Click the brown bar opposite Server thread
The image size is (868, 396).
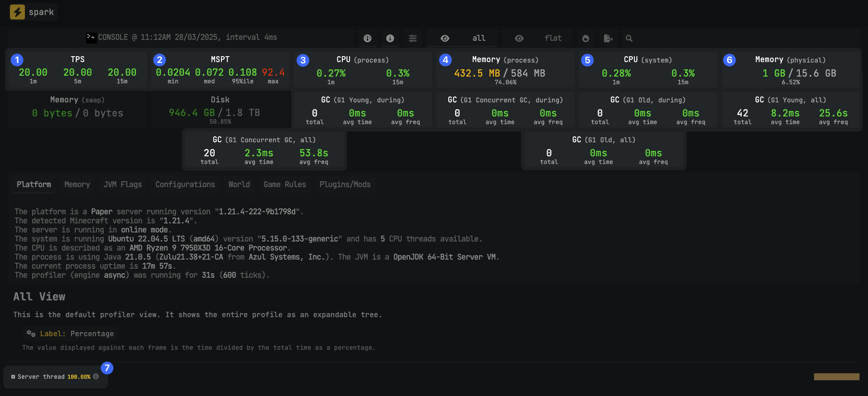pyautogui.click(x=836, y=377)
